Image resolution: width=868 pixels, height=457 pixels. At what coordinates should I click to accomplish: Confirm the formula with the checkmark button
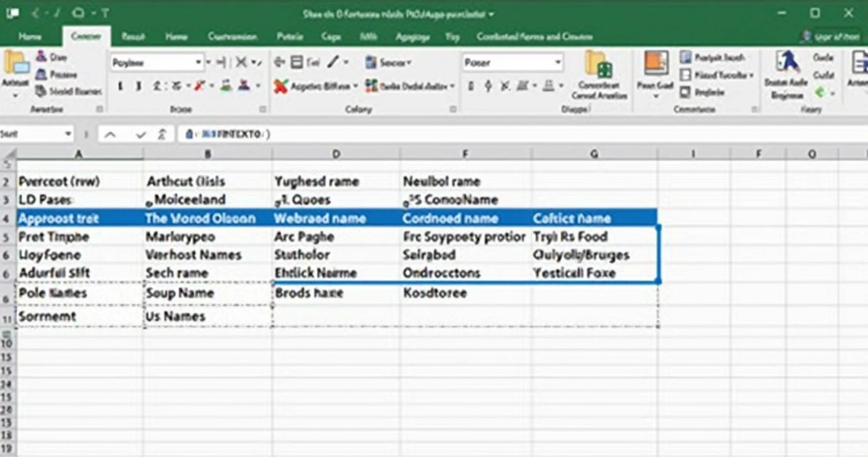[141, 134]
